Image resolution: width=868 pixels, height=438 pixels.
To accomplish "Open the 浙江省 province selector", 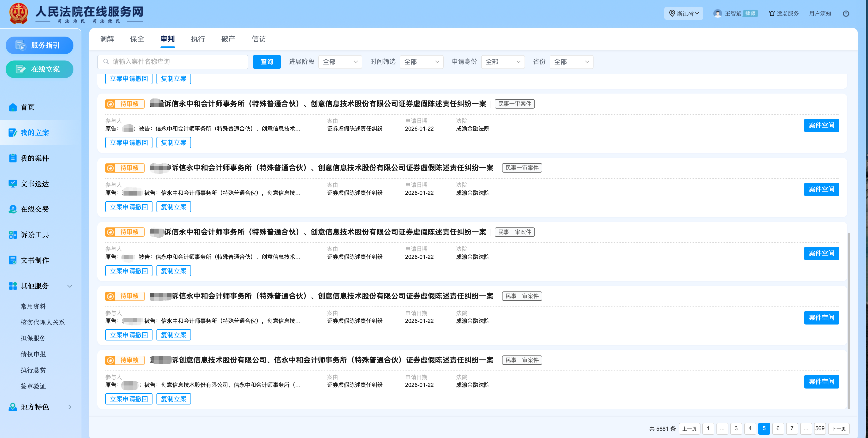I will (683, 13).
